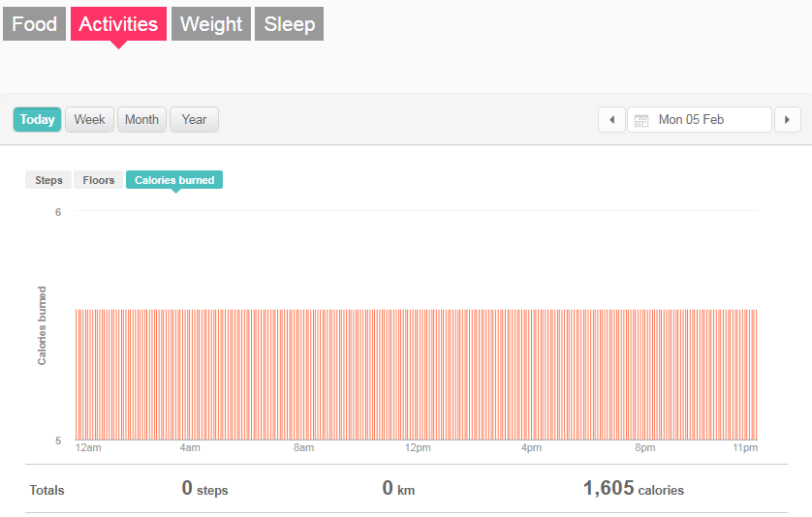Switch to the Weight tab

pos(211,24)
